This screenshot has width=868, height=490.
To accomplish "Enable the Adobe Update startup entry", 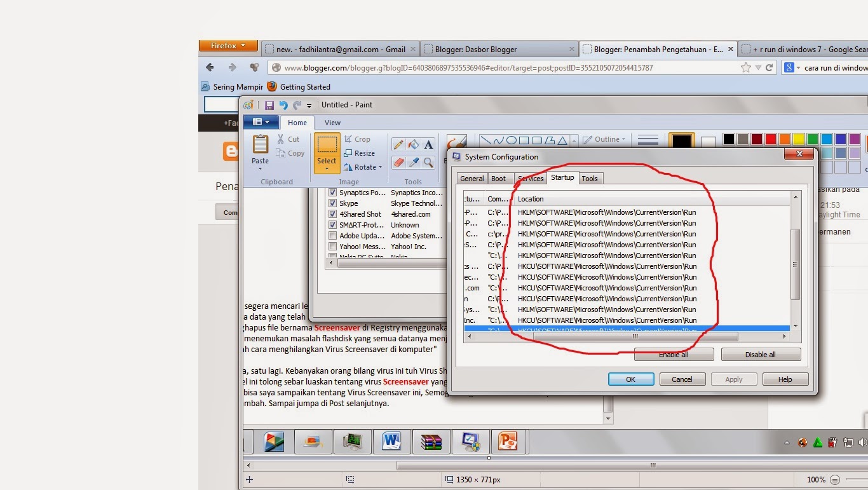I will (x=332, y=236).
